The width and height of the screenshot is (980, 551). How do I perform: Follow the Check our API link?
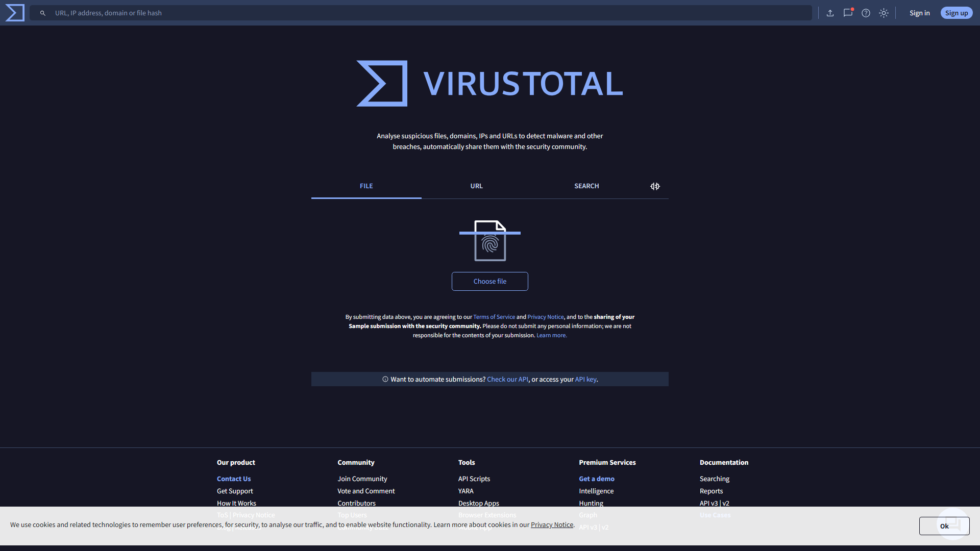(x=507, y=379)
